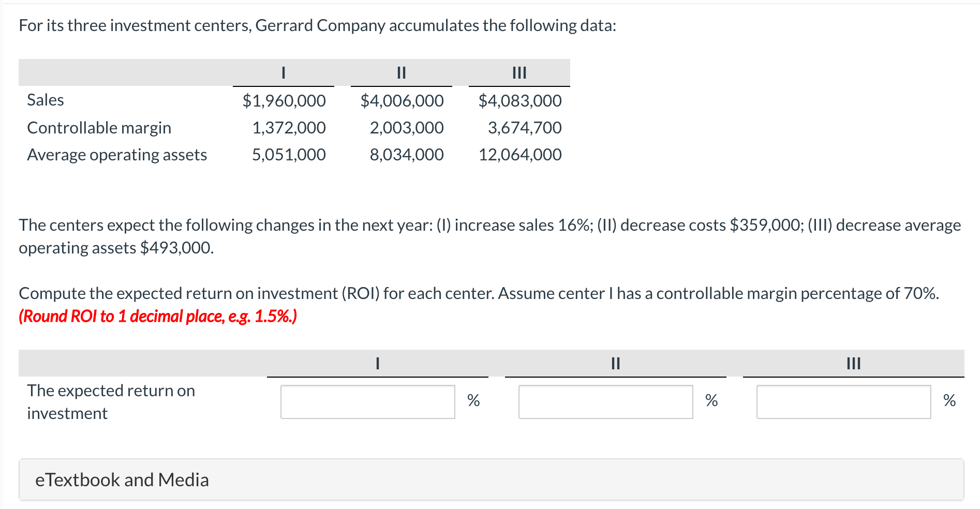
Task: Click the Controllable margin row label
Action: pyautogui.click(x=99, y=127)
